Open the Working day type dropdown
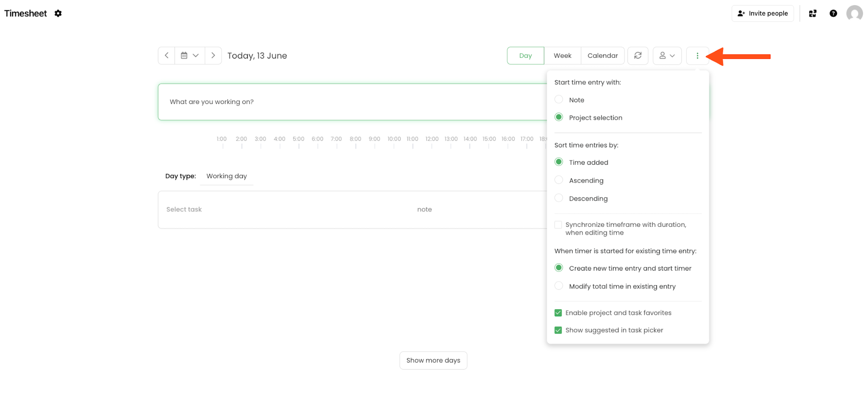This screenshot has width=868, height=415. click(x=226, y=176)
